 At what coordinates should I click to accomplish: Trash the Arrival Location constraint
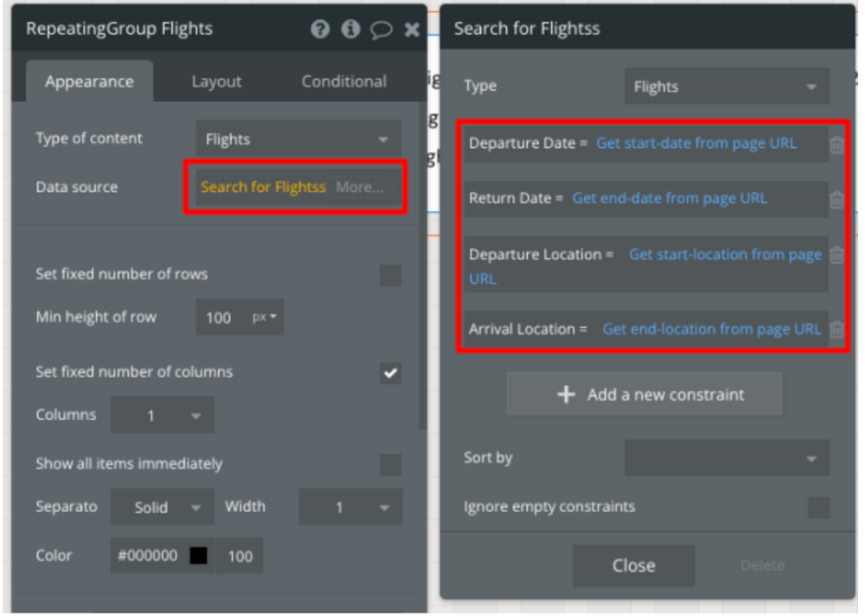coord(836,330)
